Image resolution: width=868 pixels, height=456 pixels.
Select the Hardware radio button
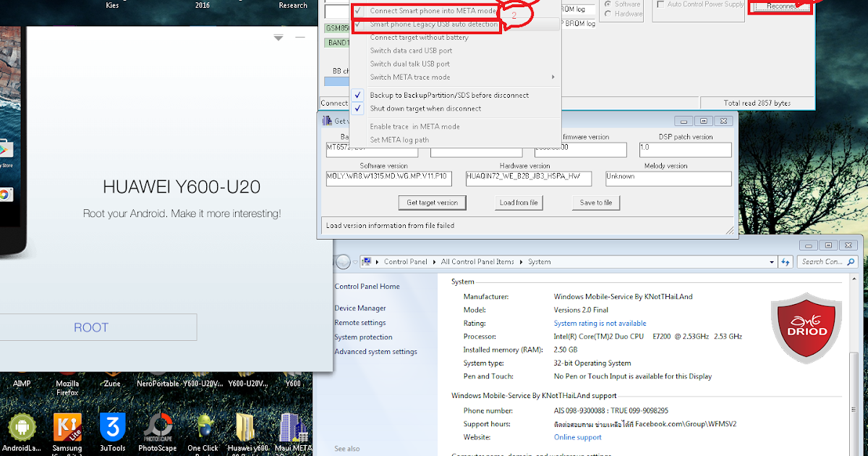pos(608,14)
